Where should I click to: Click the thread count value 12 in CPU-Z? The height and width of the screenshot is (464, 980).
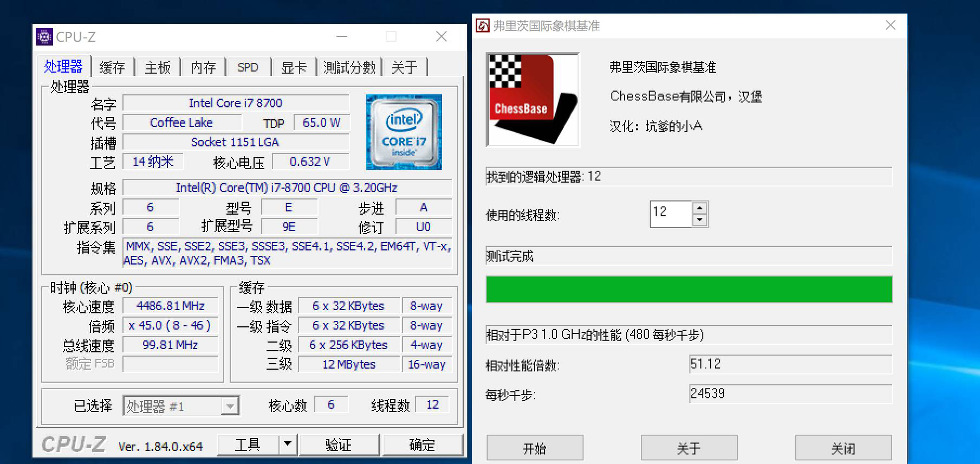[432, 404]
